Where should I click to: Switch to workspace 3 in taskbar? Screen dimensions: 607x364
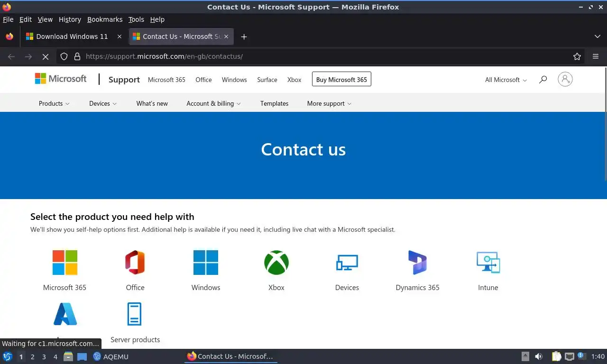[44, 356]
